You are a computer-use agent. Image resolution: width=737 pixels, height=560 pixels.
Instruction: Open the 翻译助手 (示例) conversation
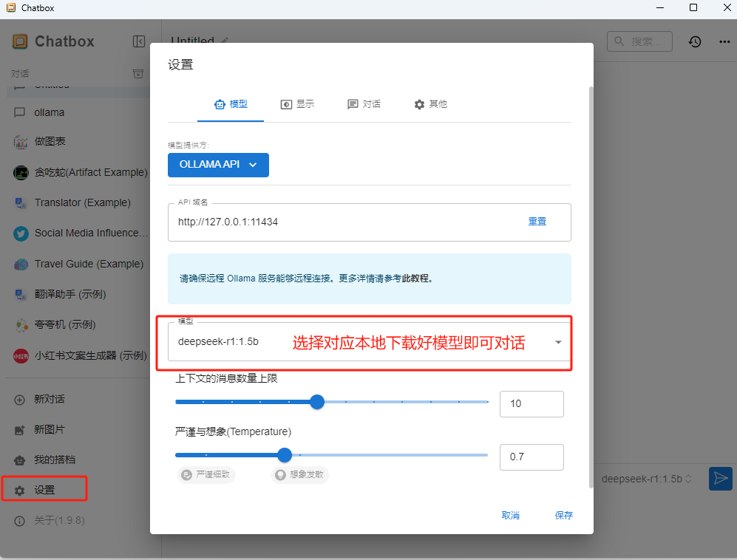click(x=79, y=295)
